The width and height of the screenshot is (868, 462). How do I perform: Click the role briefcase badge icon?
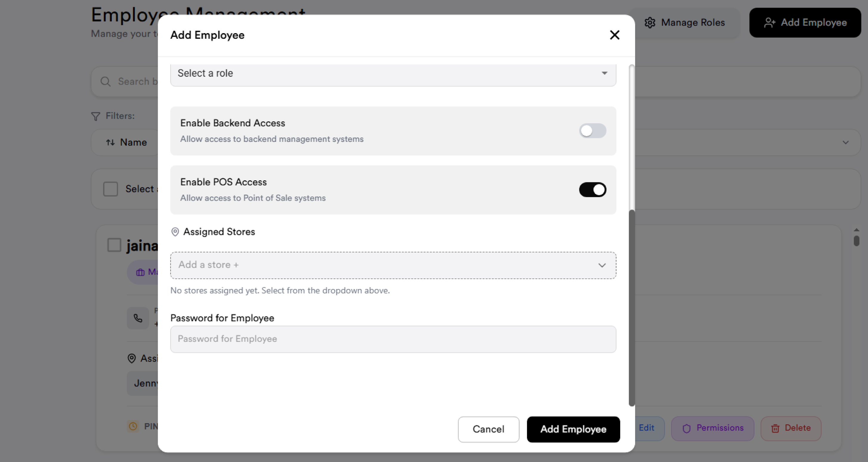pos(140,272)
